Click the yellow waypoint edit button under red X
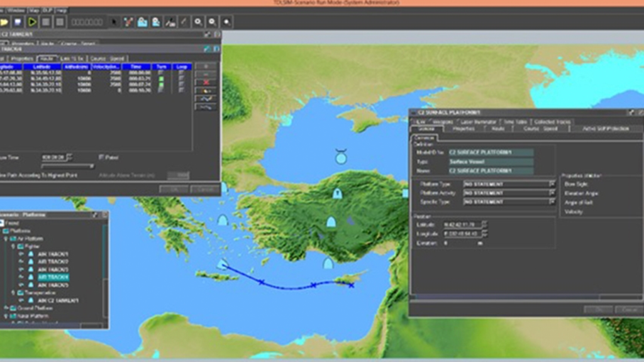644x362 pixels. click(x=206, y=90)
